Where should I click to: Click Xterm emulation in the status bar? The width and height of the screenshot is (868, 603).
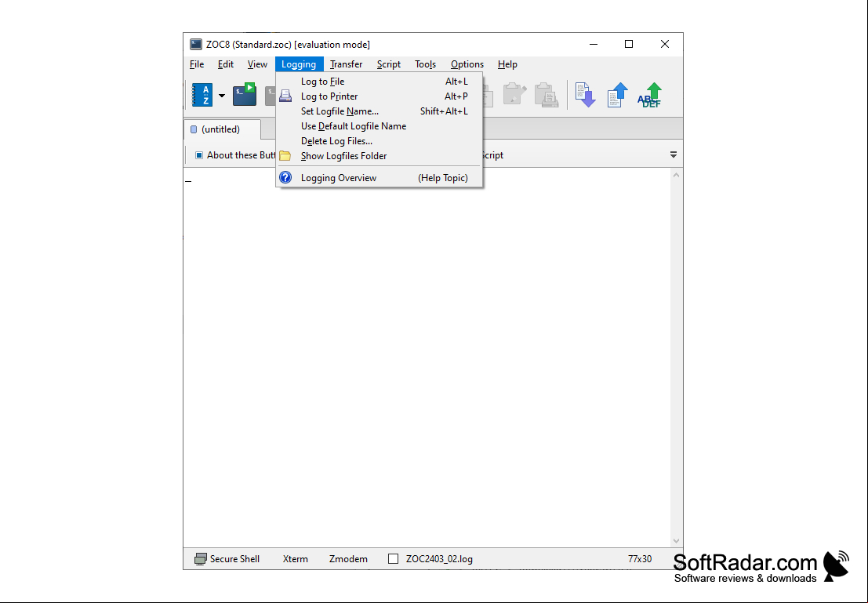295,559
